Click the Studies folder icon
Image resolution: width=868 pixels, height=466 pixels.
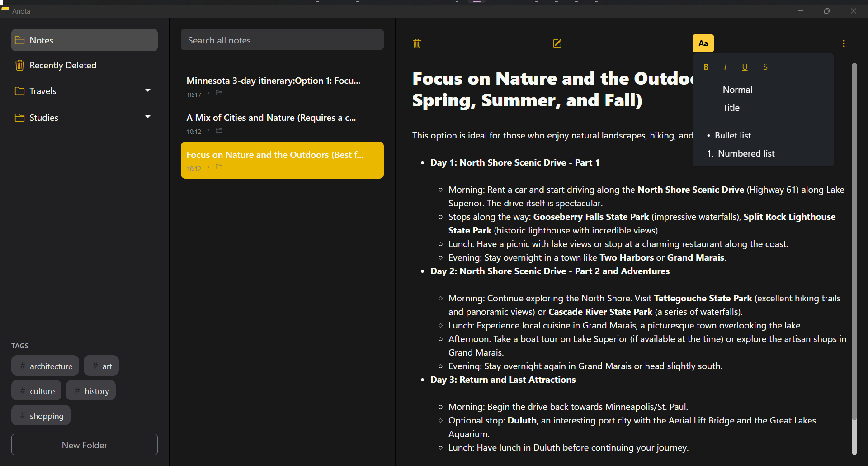coord(19,118)
